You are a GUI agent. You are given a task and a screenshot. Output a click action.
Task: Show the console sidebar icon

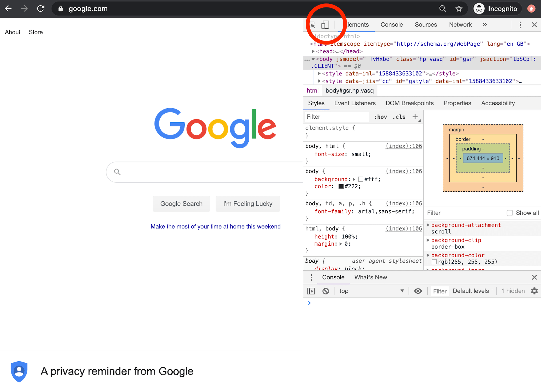[311, 291]
